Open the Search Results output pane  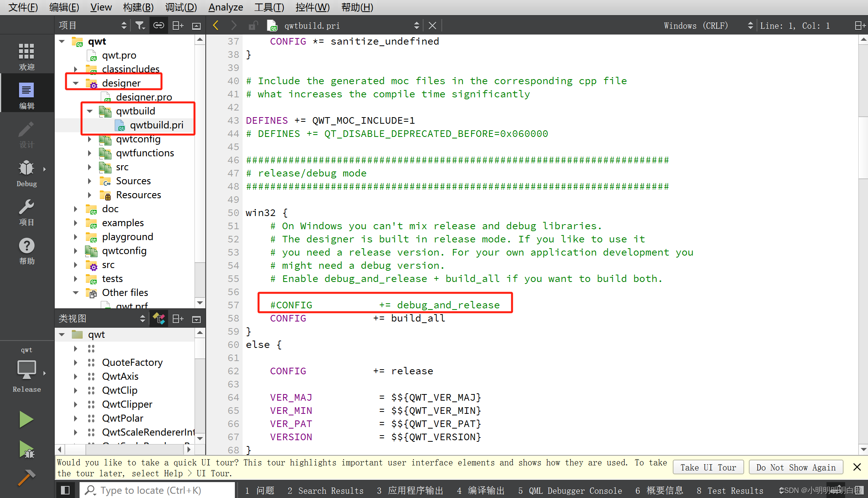pos(325,491)
